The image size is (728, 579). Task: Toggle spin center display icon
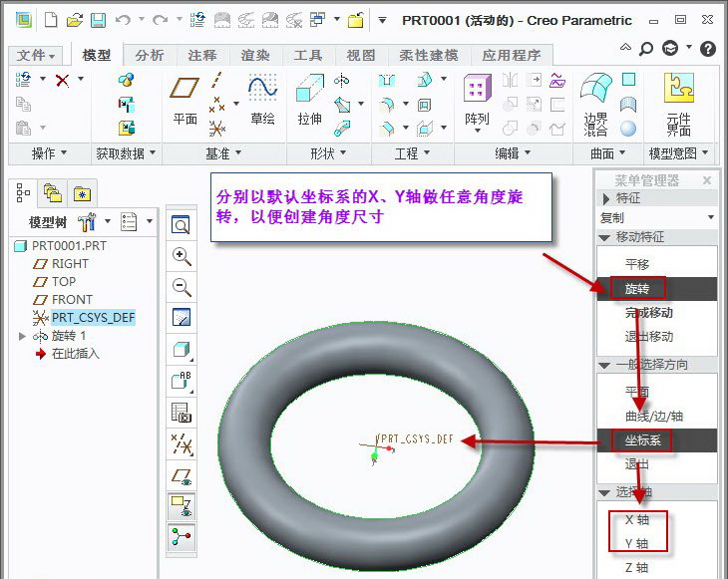click(x=182, y=537)
